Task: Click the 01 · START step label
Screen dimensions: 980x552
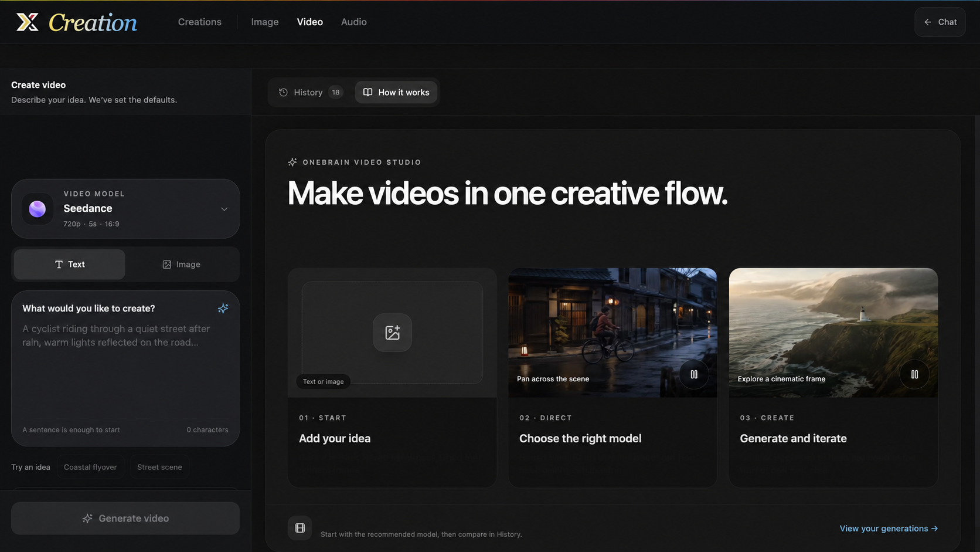Action: pyautogui.click(x=322, y=418)
